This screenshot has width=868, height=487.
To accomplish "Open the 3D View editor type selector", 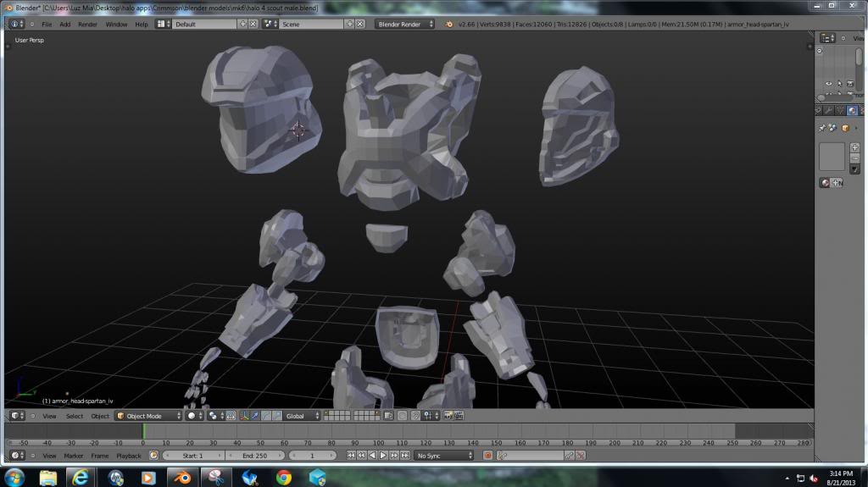I will point(18,416).
